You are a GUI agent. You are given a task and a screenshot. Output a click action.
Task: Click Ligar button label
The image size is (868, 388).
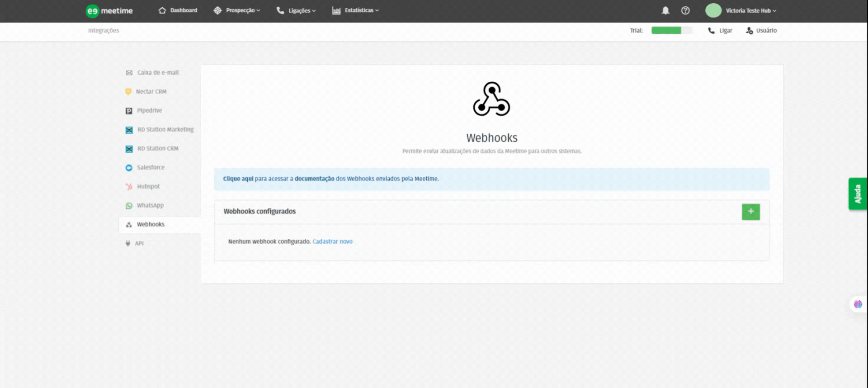[x=726, y=31]
